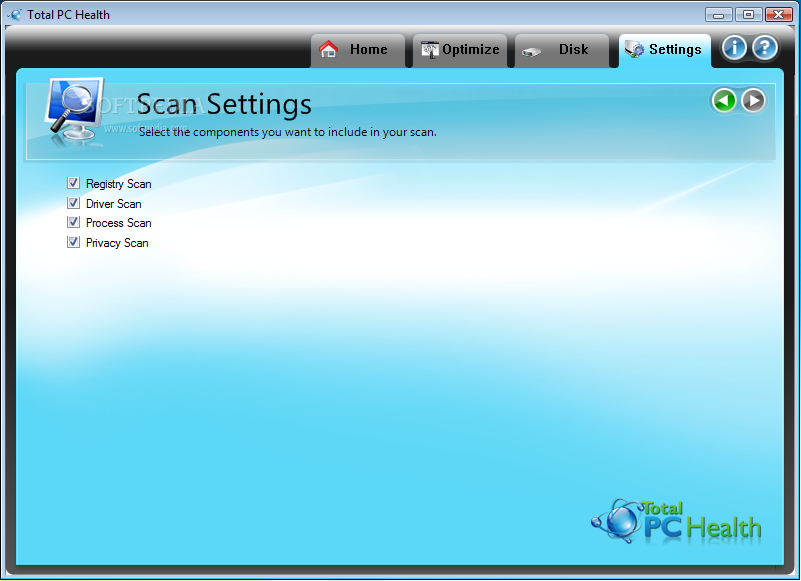Viewport: 801px width, 581px height.
Task: Minimize the Total PC Health window
Action: 718,14
